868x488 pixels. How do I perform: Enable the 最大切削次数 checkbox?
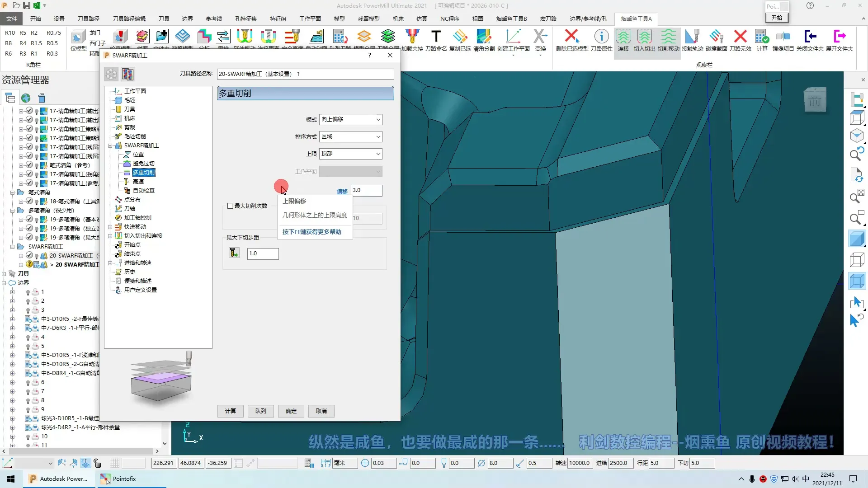pyautogui.click(x=231, y=206)
